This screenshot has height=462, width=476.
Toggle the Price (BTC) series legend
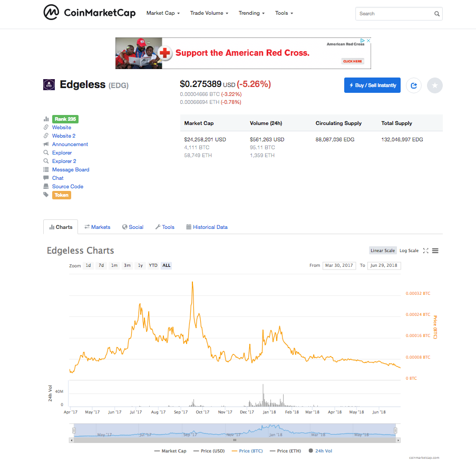(247, 451)
